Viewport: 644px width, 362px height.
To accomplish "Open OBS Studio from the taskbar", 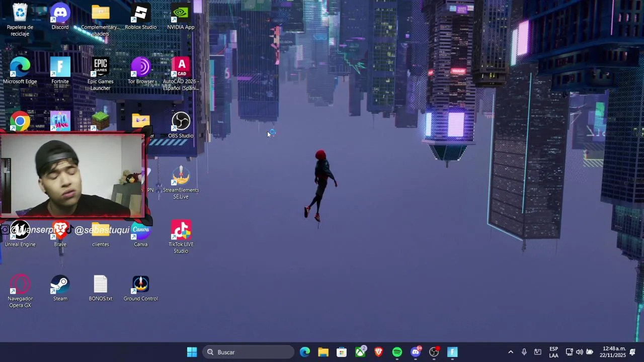I will pos(434,352).
